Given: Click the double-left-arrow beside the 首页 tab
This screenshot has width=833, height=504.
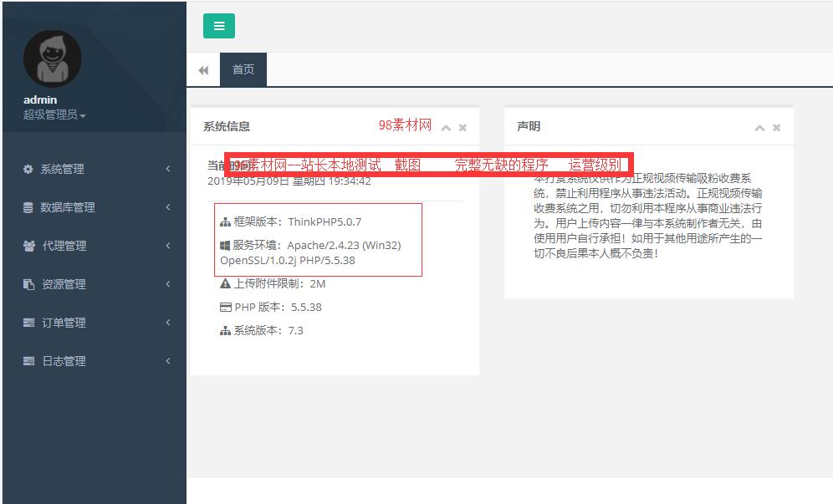Looking at the screenshot, I should pyautogui.click(x=203, y=70).
